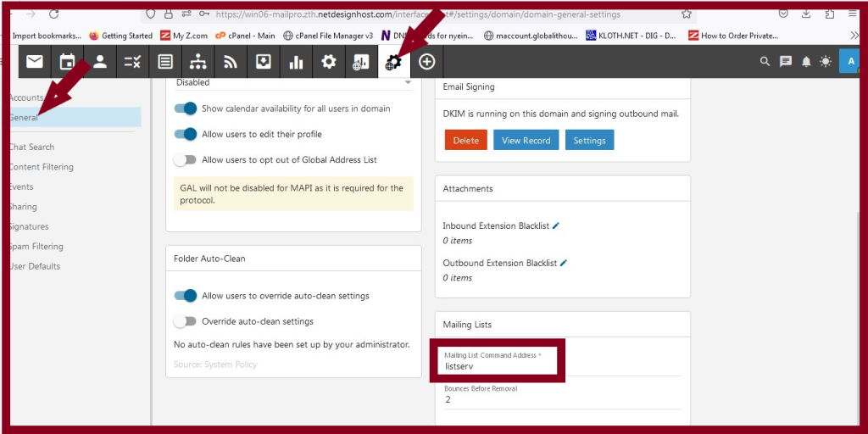
Task: Open the My Z.com bookmark
Action: 184,36
